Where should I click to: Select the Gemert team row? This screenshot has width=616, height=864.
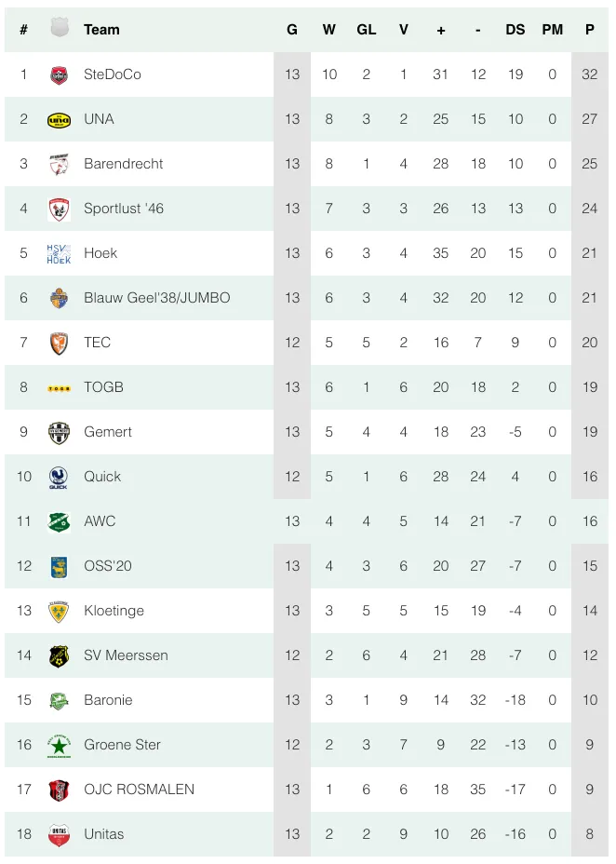[307, 432]
